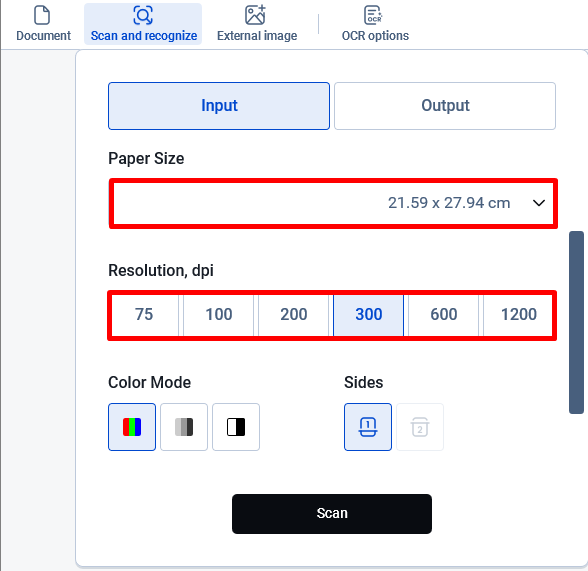The height and width of the screenshot is (571, 588).
Task: Set resolution to 75 dpi
Action: tap(144, 315)
